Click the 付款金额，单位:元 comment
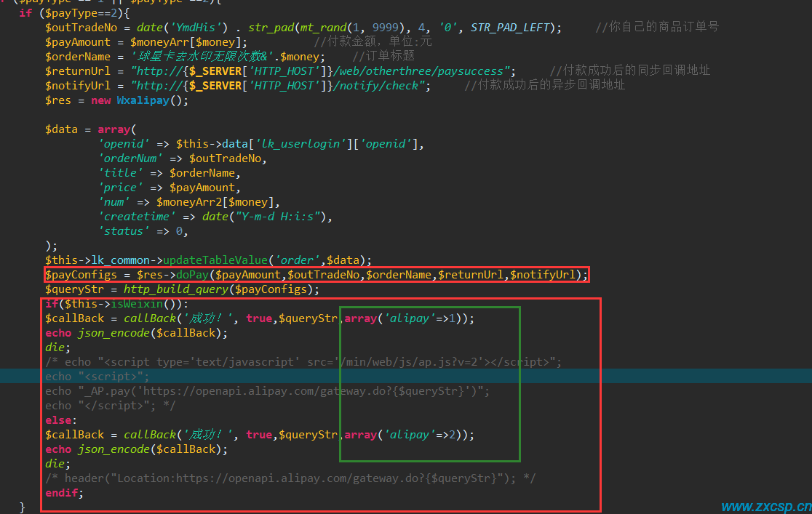This screenshot has height=514, width=812. 373,41
